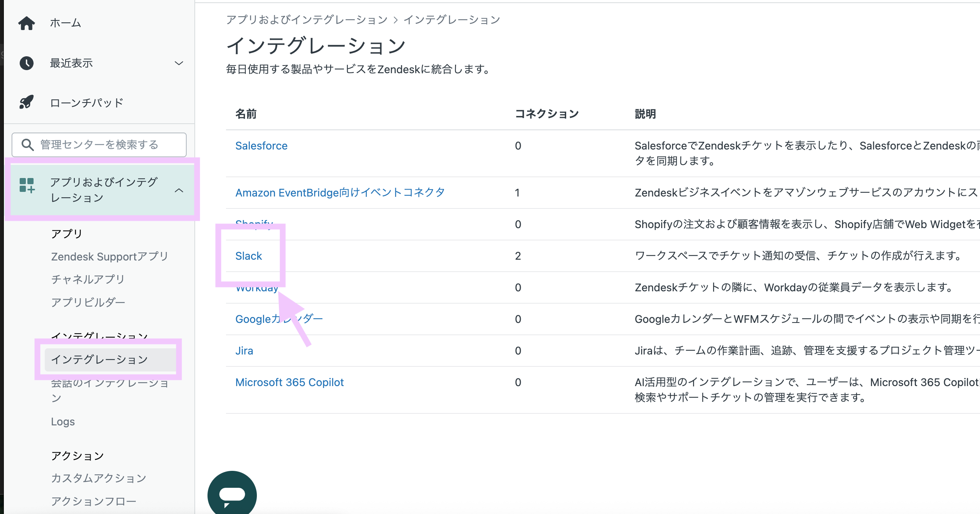Click アプリおよびインテグレーション breadcrumb link
This screenshot has height=514, width=980.
(307, 20)
